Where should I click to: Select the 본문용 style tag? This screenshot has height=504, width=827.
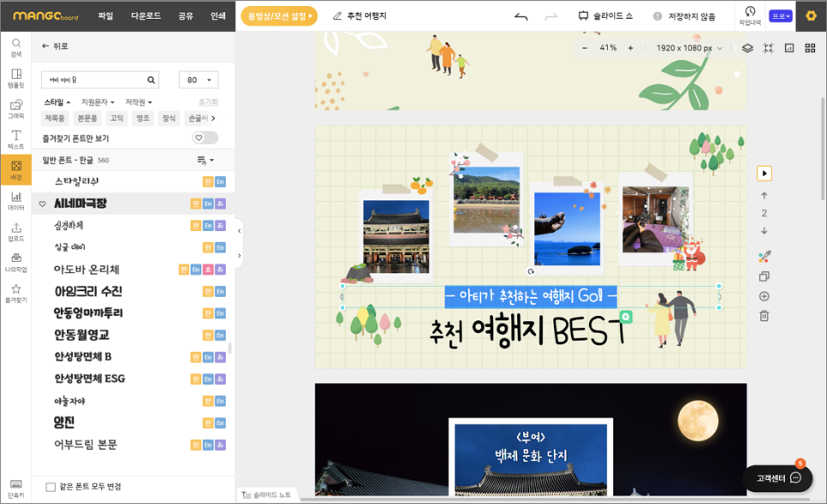(x=87, y=118)
